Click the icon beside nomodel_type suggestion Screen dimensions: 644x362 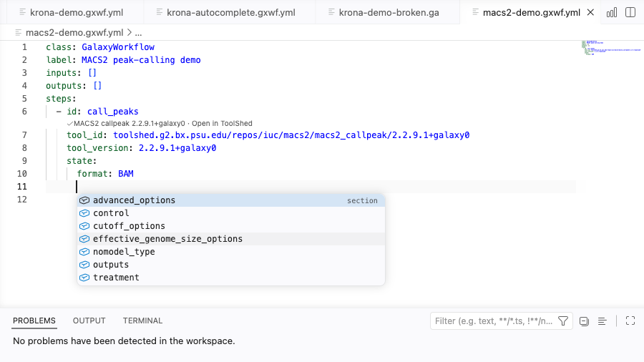pos(84,252)
